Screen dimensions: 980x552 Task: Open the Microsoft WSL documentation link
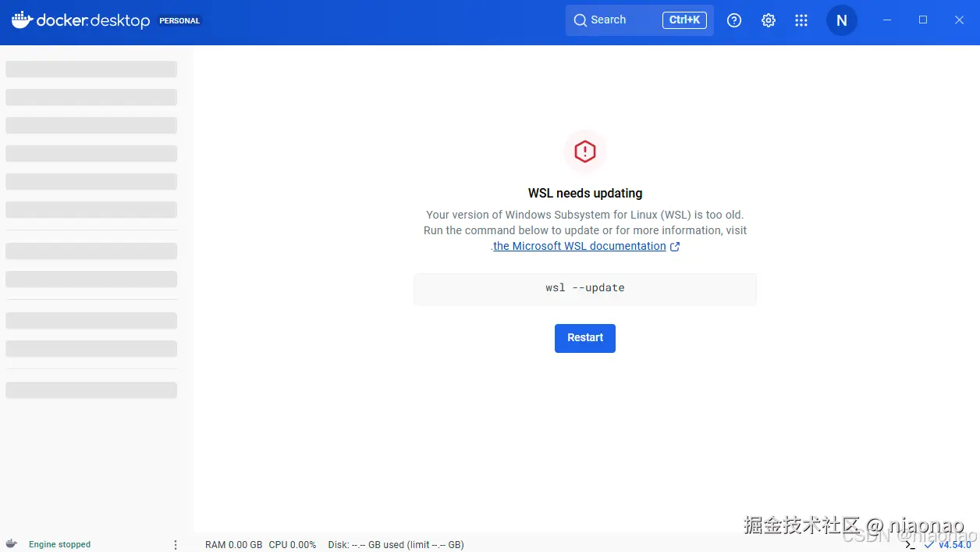coord(580,246)
